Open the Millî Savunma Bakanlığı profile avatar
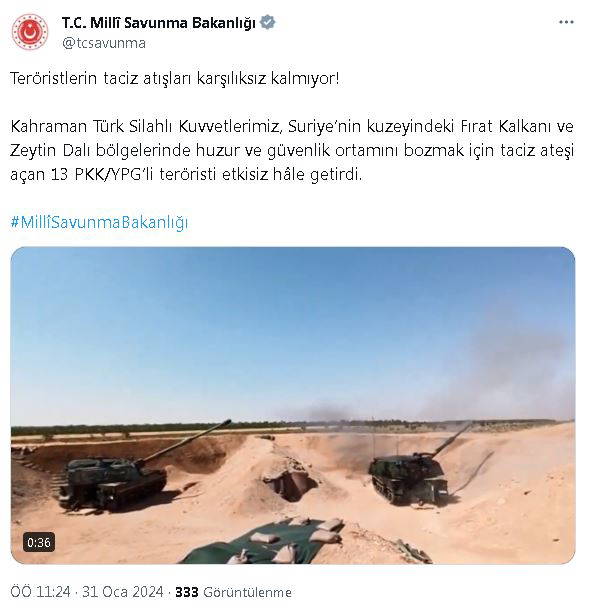Image resolution: width=591 pixels, height=608 pixels. point(30,32)
